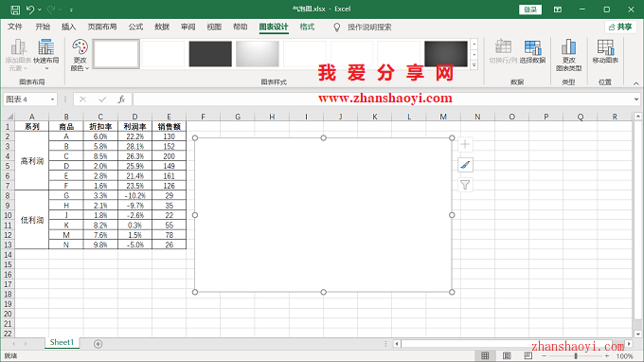Click Normal view icon in status bar
The image size is (644, 362).
click(x=485, y=355)
